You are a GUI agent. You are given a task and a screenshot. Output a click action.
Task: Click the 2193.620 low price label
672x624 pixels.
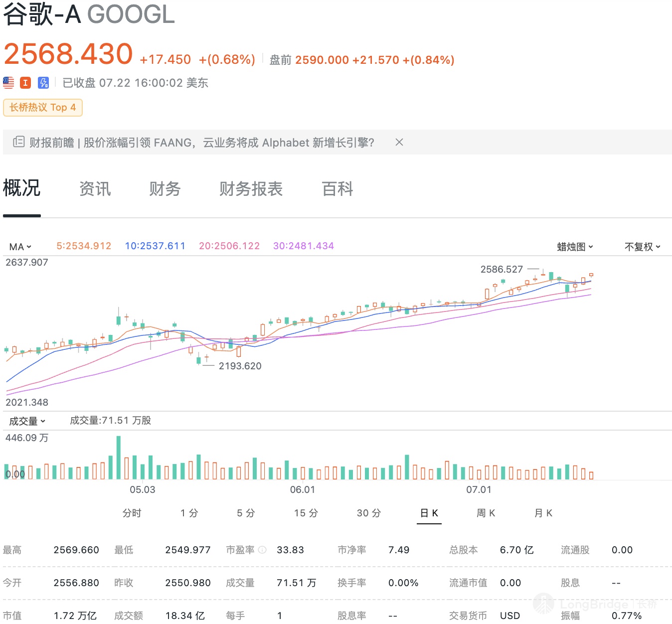pos(240,366)
